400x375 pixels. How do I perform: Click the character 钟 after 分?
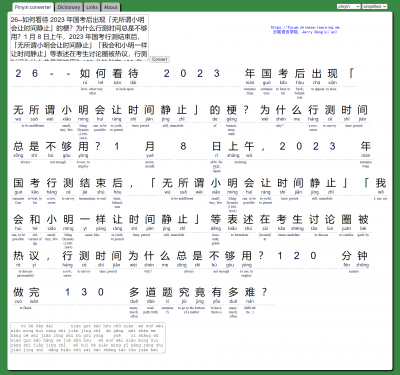click(363, 256)
